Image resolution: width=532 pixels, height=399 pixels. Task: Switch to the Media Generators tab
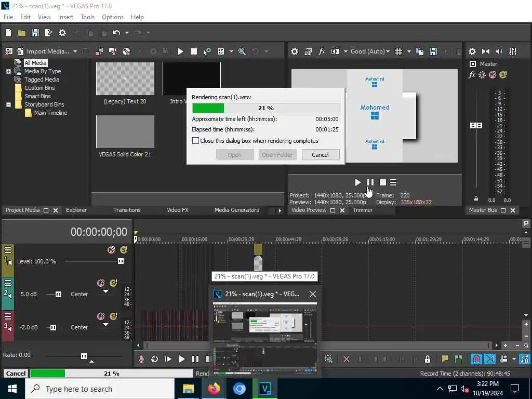tap(236, 210)
